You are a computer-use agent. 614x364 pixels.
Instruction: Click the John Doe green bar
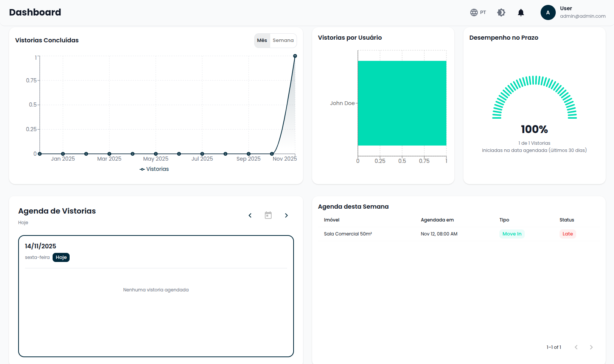[x=402, y=103]
